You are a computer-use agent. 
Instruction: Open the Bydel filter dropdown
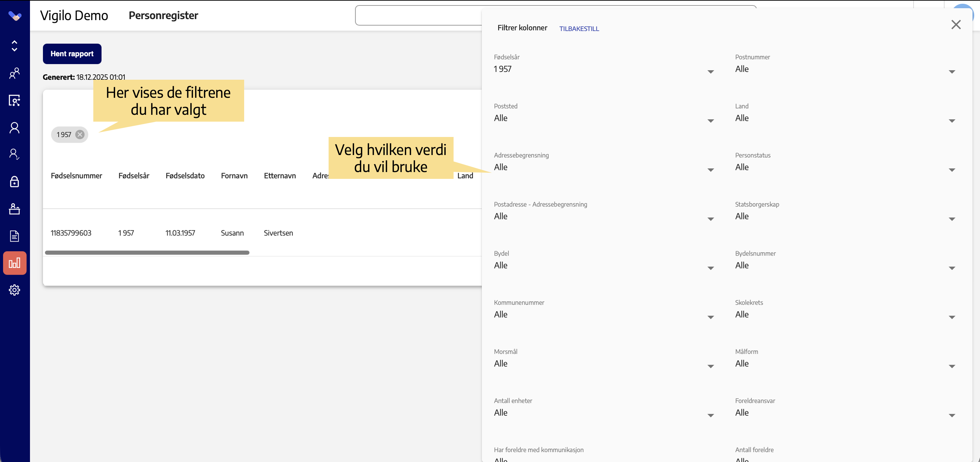tap(604, 266)
